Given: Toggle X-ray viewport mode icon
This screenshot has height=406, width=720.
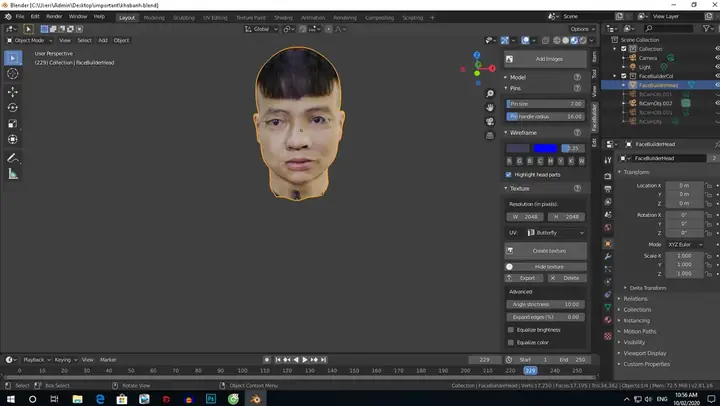Looking at the screenshot, I should point(546,40).
